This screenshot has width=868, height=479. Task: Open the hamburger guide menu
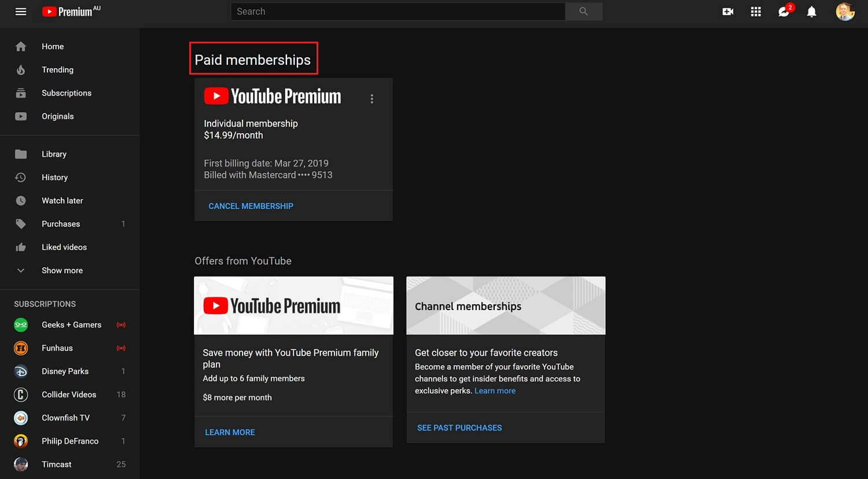pyautogui.click(x=21, y=12)
